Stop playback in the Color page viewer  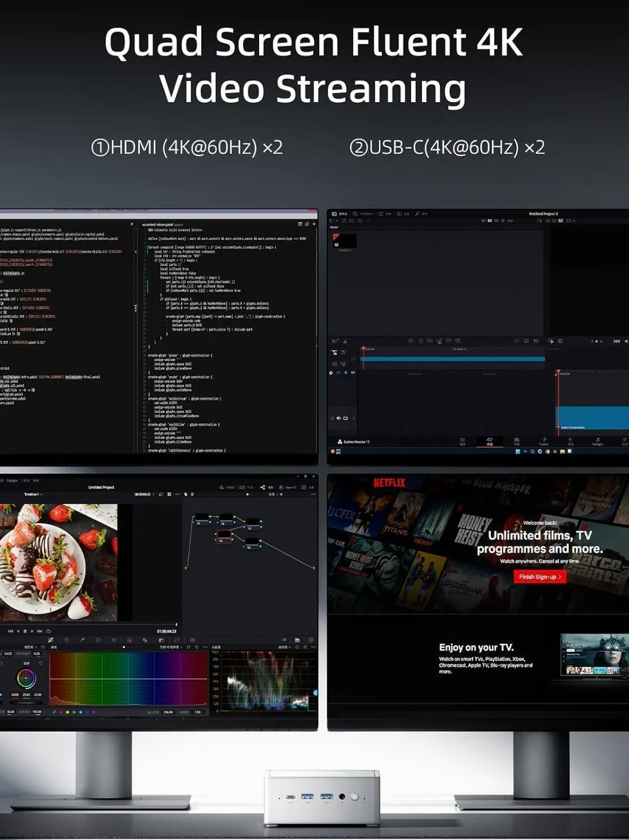click(25, 631)
